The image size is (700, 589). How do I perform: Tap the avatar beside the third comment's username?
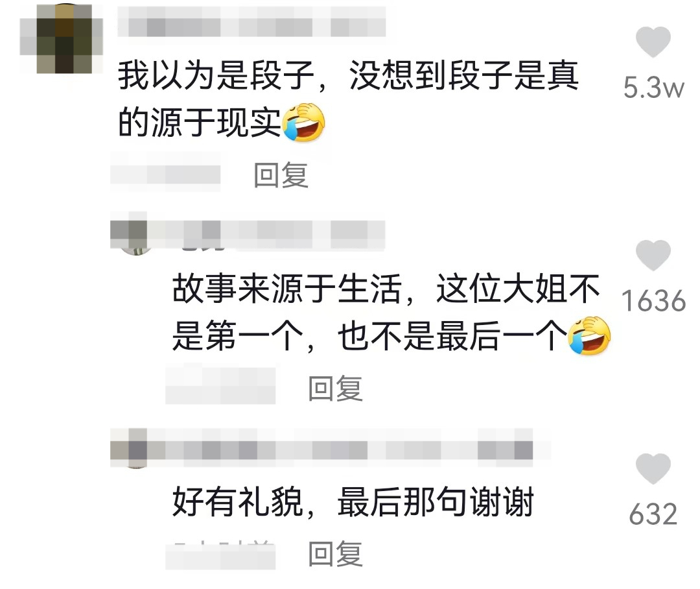[x=128, y=448]
